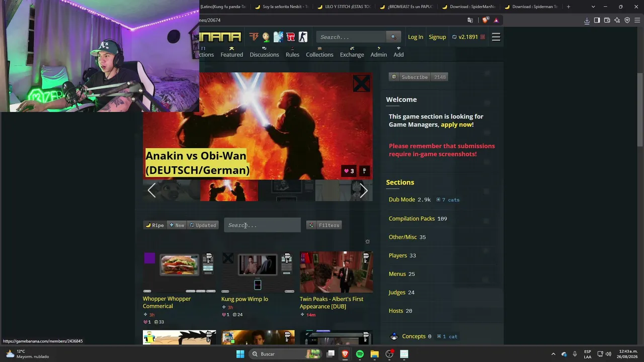Open 'Kung pow Wimp lo' mod title
Image resolution: width=644 pixels, height=362 pixels.
(x=245, y=299)
